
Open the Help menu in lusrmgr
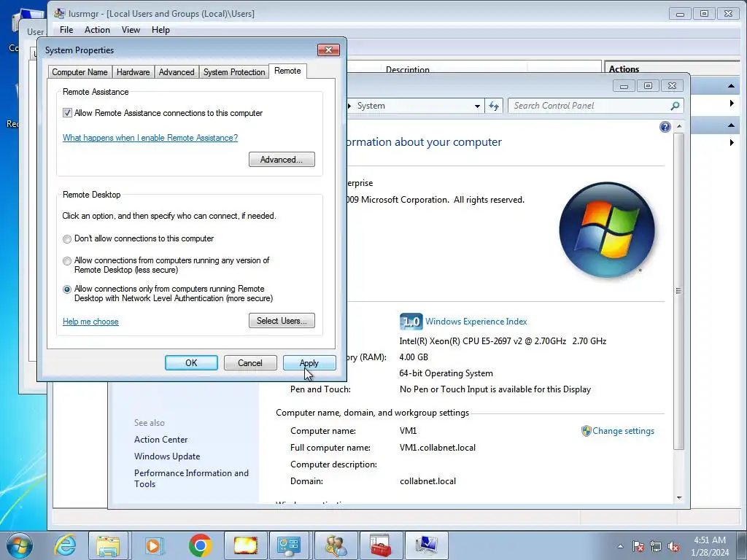(x=160, y=29)
